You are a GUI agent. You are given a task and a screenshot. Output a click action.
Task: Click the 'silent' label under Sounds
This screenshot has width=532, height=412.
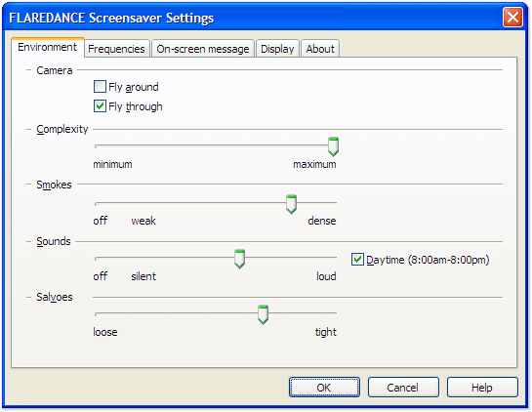(143, 276)
